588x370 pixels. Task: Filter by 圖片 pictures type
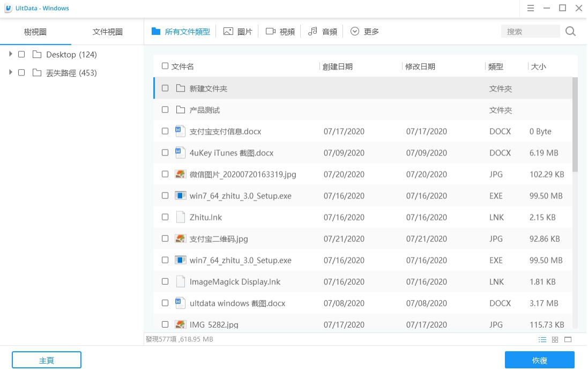pyautogui.click(x=238, y=32)
